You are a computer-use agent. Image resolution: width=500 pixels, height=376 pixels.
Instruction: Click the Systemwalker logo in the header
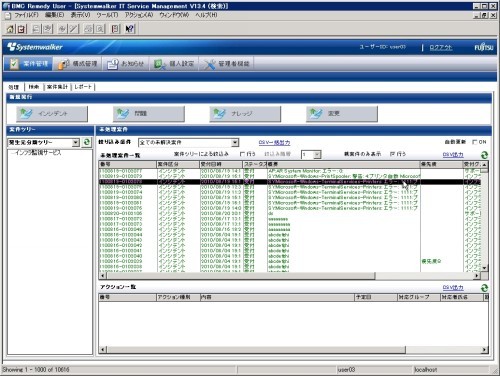tap(35, 47)
